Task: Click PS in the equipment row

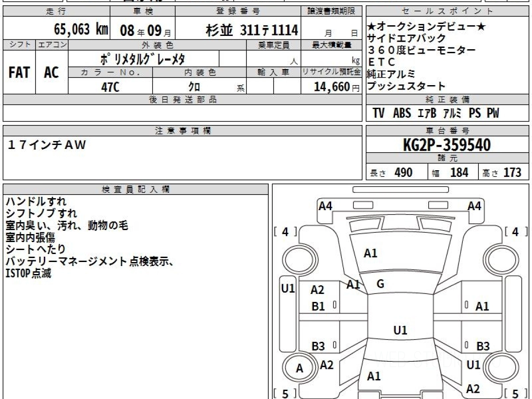Action: tap(475, 113)
